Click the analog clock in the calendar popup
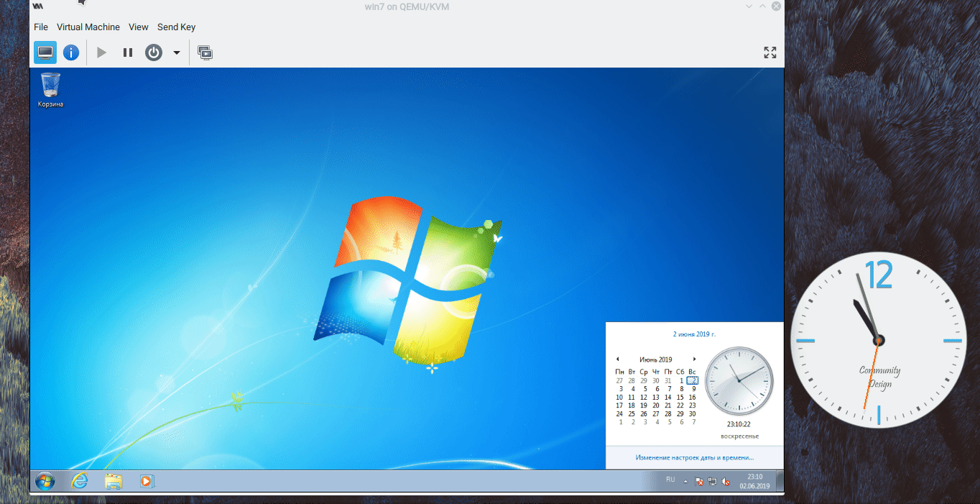 (x=739, y=381)
